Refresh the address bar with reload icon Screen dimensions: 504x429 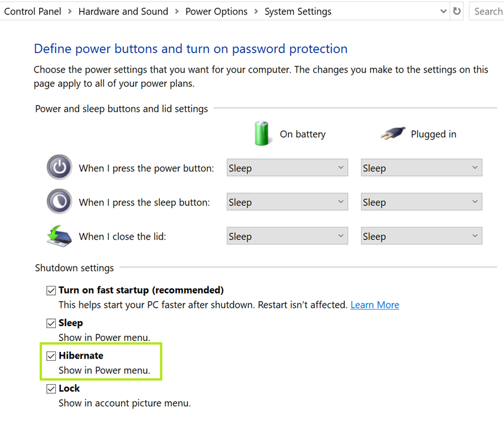(457, 11)
